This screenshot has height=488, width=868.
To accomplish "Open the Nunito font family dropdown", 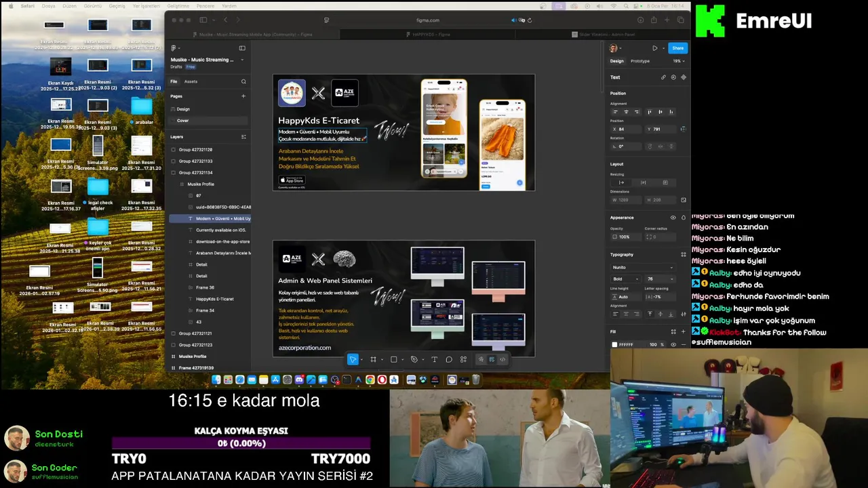I will coord(643,267).
